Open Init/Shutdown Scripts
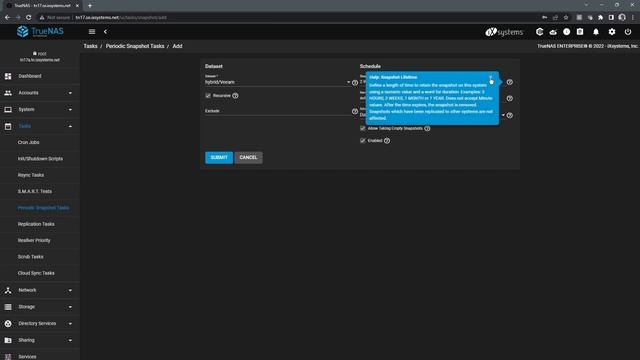The height and width of the screenshot is (360, 640). [40, 159]
